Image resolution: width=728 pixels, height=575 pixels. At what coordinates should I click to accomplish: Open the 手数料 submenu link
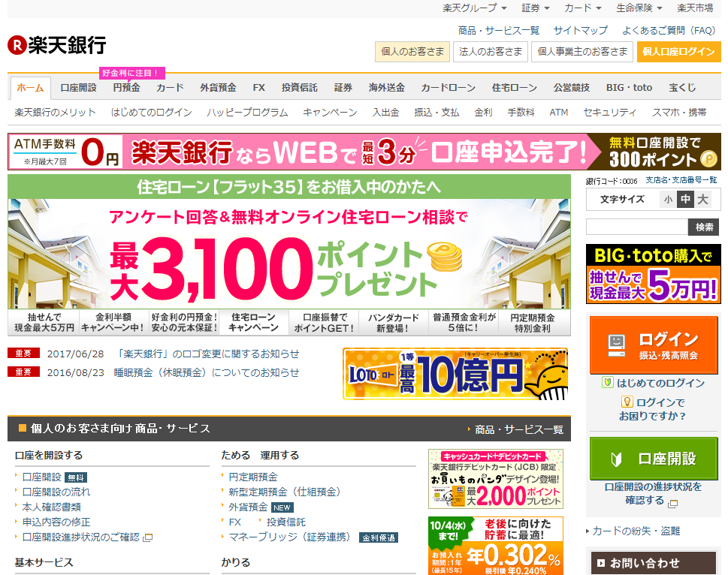[521, 113]
